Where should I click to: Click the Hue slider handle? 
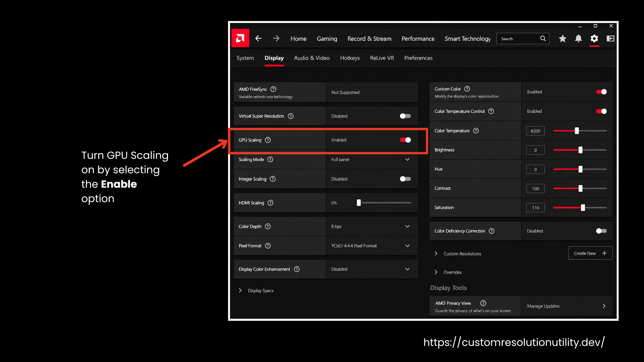point(581,169)
